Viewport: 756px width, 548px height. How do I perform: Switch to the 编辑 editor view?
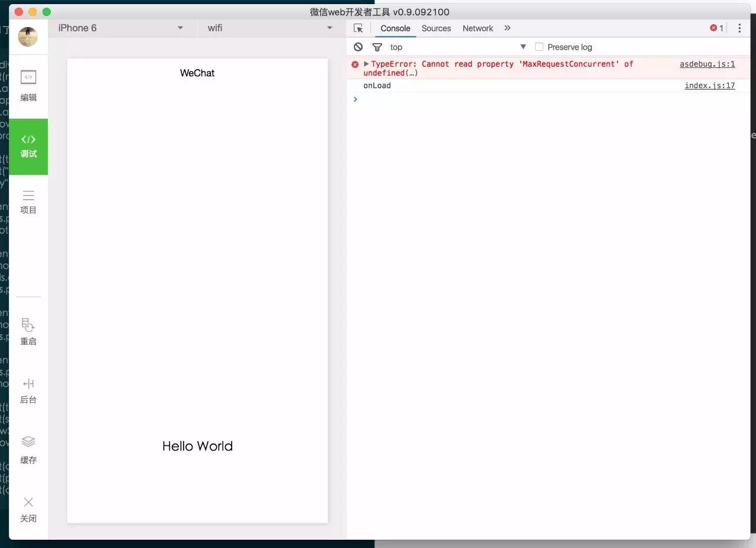28,86
